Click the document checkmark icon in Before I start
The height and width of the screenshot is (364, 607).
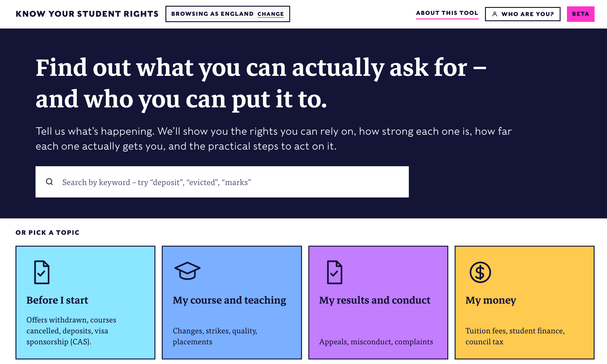point(42,272)
